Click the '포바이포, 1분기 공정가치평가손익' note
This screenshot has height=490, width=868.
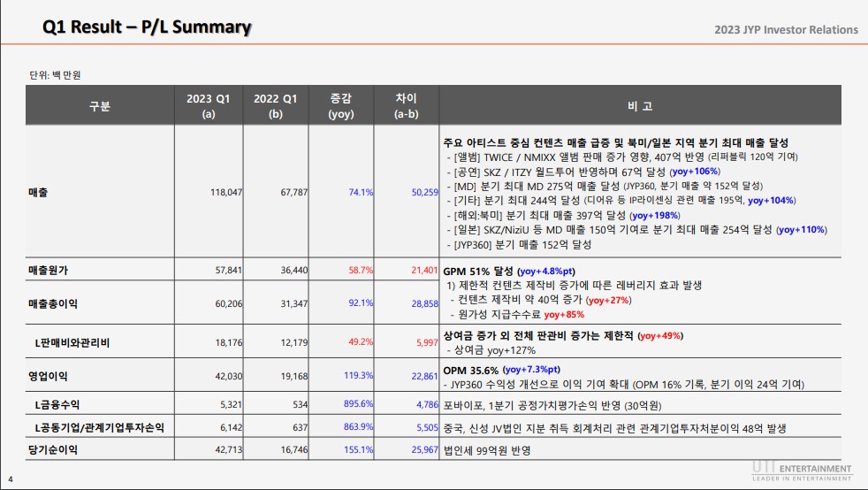point(552,406)
